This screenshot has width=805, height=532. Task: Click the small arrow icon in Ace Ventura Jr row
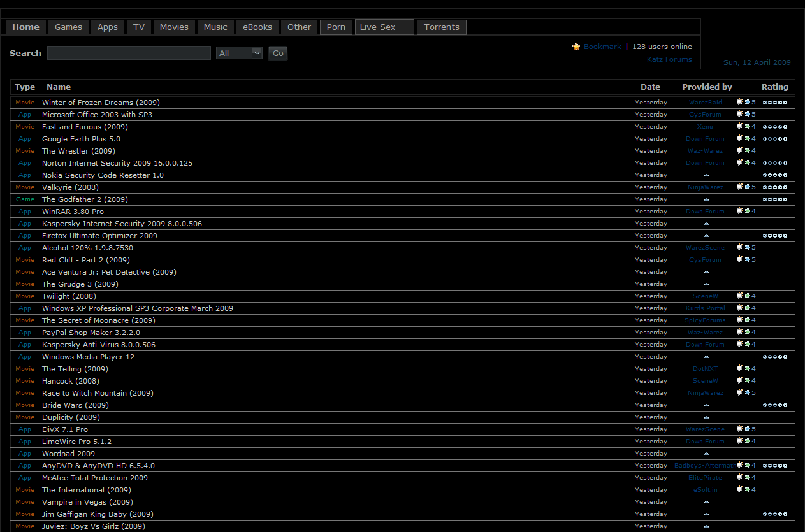click(706, 272)
